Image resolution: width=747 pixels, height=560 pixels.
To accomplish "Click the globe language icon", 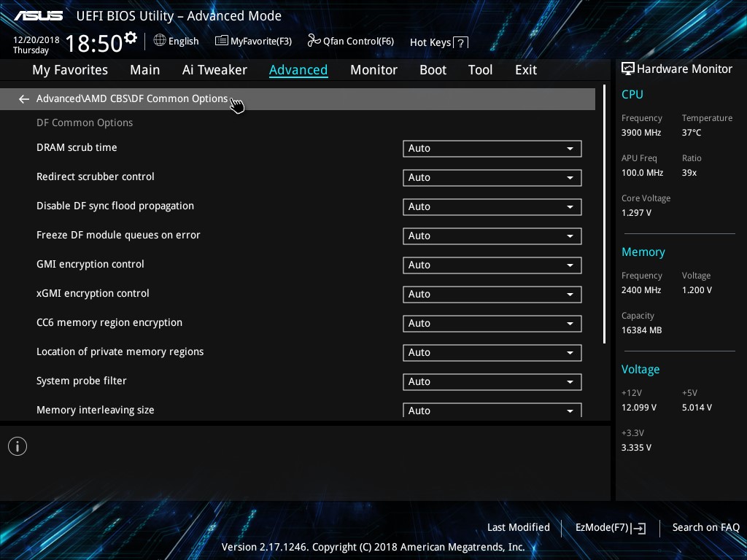I will [160, 41].
